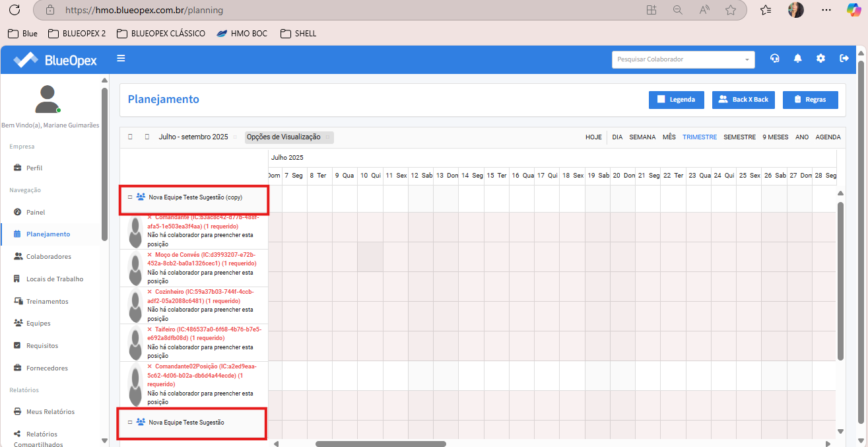Click the Back X Back button
This screenshot has height=447, width=868.
coord(743,100)
